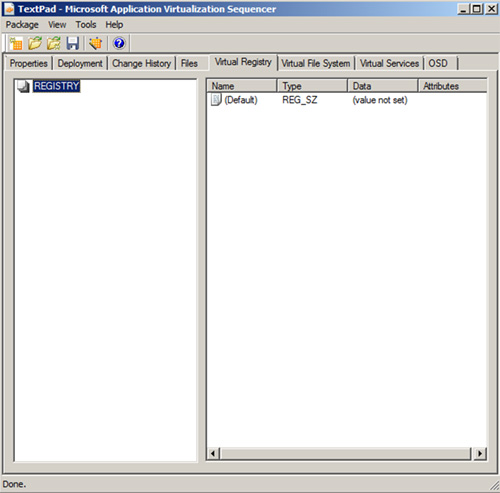Click the Open package folder icon
The width and height of the screenshot is (500, 493).
[x=35, y=43]
